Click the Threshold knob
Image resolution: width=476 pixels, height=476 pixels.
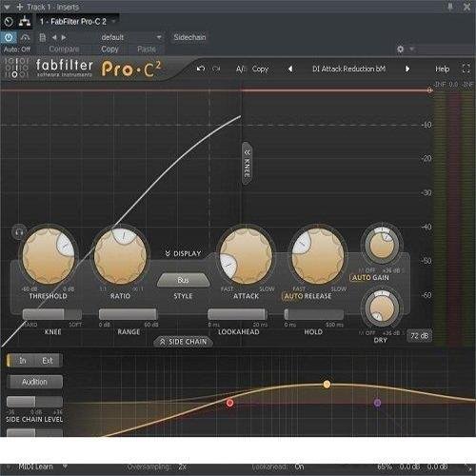point(49,256)
